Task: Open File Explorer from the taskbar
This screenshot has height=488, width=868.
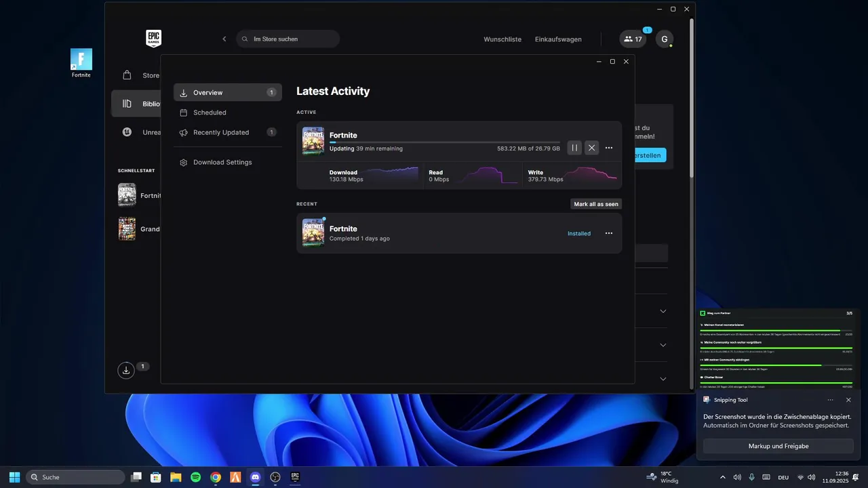Action: pyautogui.click(x=176, y=477)
